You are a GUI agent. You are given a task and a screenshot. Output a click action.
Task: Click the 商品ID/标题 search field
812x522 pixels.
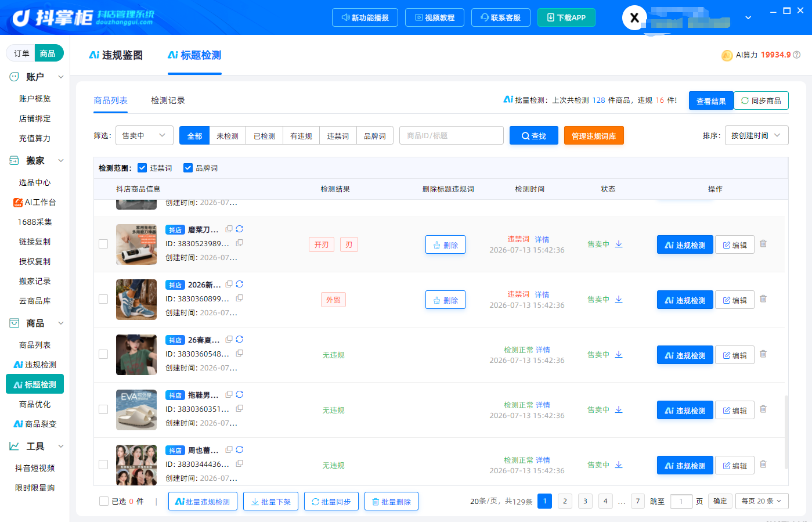452,135
